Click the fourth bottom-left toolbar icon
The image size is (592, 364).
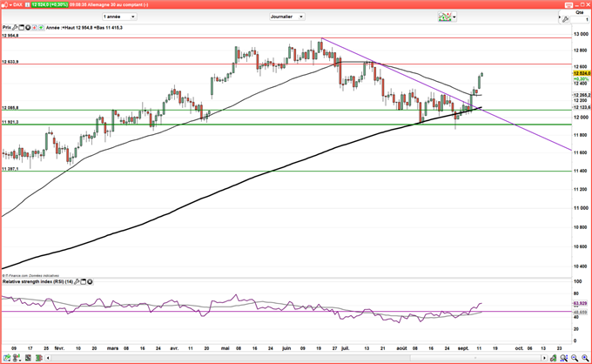pos(39,358)
